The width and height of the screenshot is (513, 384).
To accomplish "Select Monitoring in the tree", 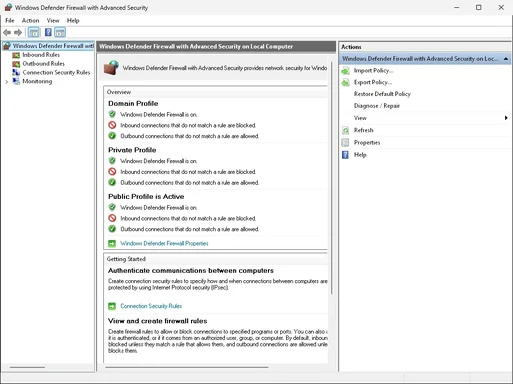I will tap(37, 81).
